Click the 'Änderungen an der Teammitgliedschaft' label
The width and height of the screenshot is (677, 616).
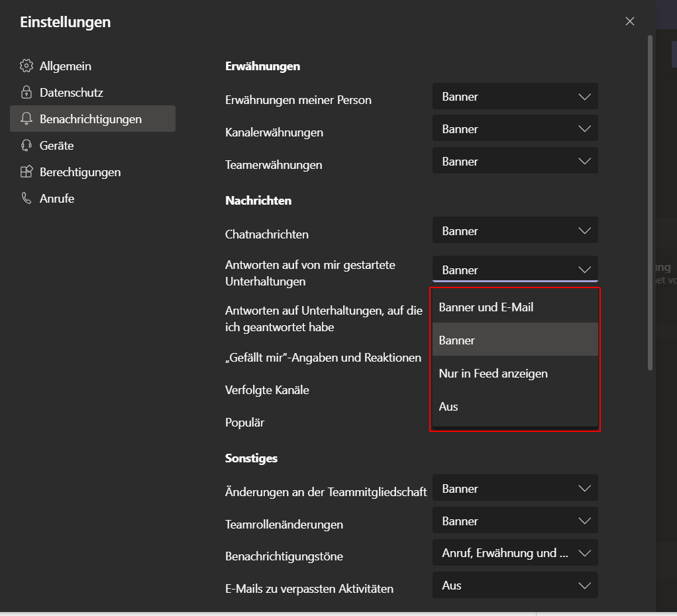point(326,491)
